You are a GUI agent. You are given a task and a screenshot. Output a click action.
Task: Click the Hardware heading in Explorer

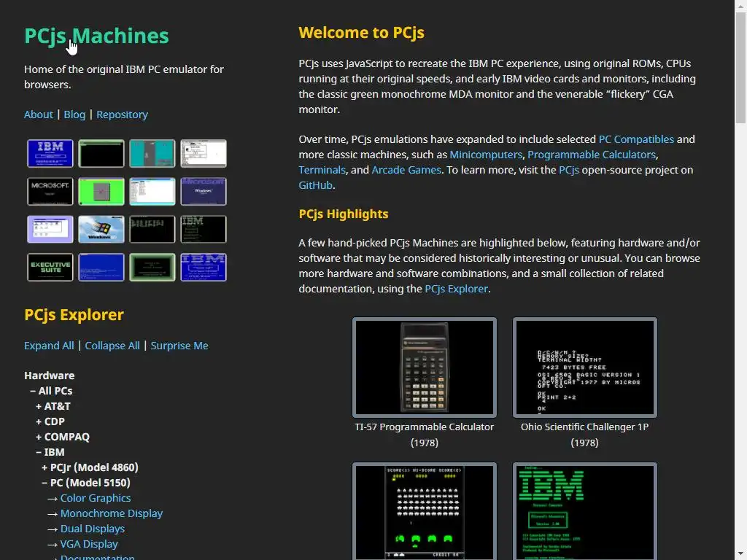tap(50, 376)
